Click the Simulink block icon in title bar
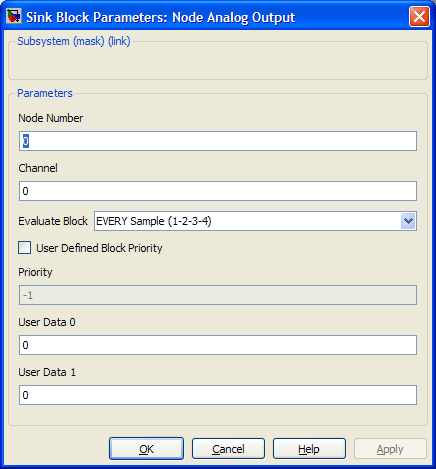 pyautogui.click(x=14, y=16)
